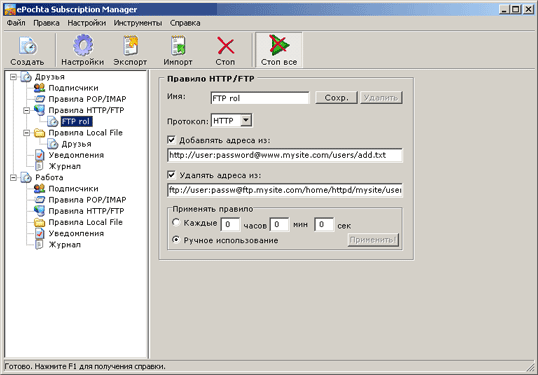
Task: Click Правила POP/IMAP icon under Друзья
Action: [39, 99]
